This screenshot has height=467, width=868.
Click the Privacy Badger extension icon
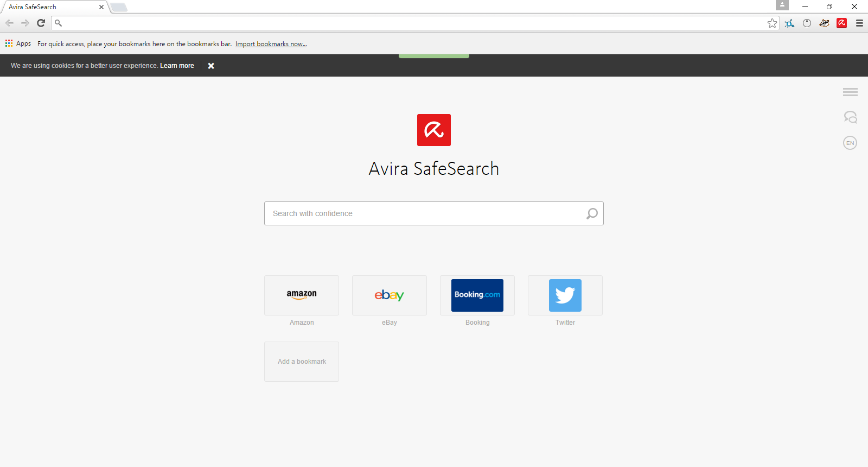[x=825, y=23]
